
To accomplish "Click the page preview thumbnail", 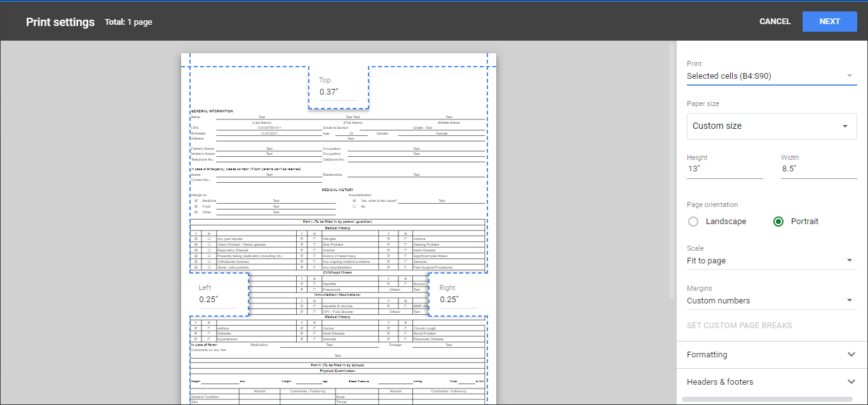I will (x=339, y=229).
